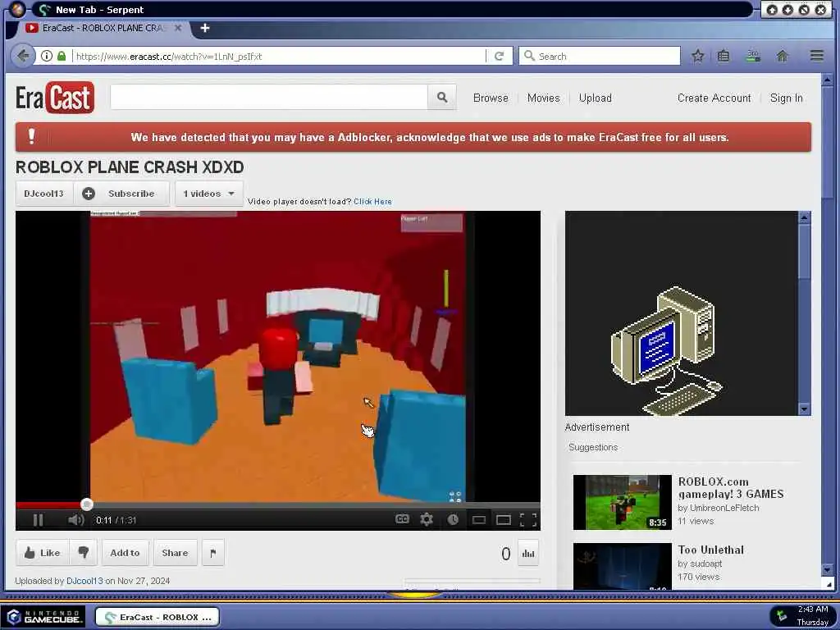
Task: Open the Sign In link
Action: click(x=786, y=98)
